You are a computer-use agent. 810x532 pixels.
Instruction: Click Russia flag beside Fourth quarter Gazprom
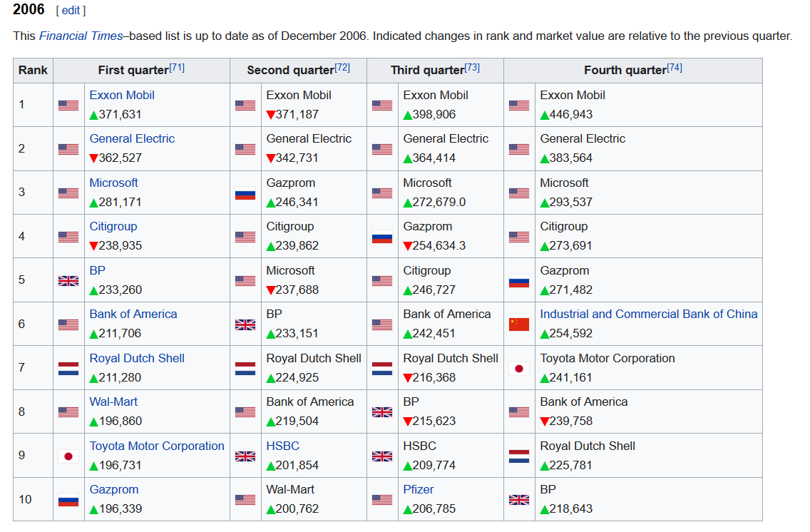coord(518,281)
